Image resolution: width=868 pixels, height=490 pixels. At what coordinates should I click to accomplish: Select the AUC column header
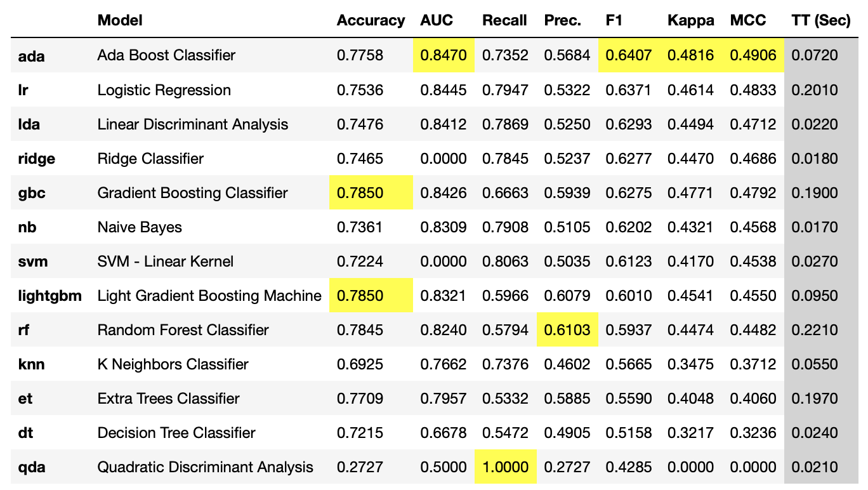(x=437, y=20)
